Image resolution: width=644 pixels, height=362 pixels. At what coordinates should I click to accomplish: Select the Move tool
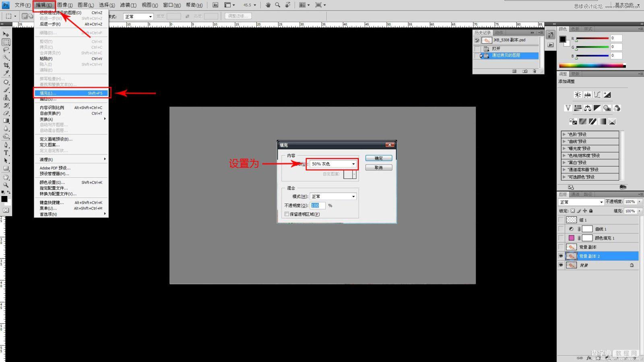6,35
